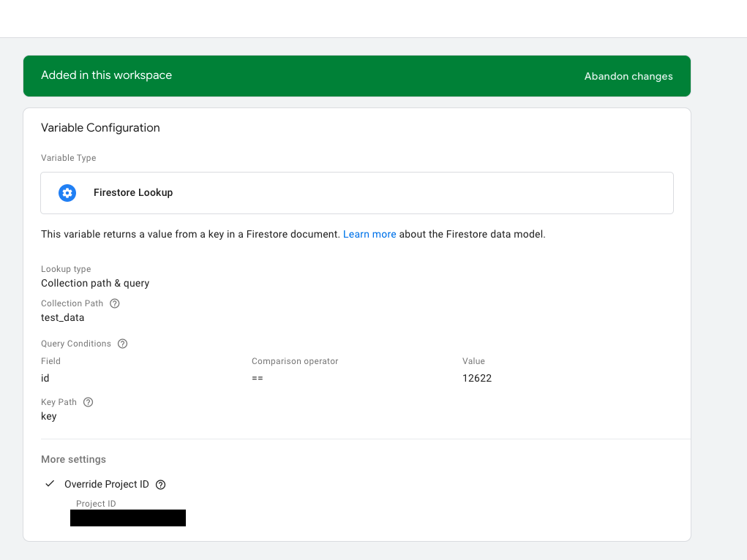Open the Learn more link
The image size is (747, 560).
click(x=369, y=234)
